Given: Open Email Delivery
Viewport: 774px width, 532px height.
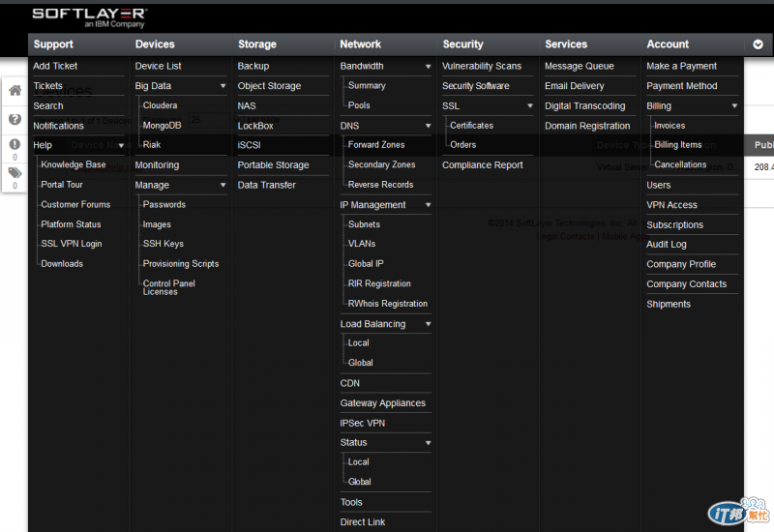Looking at the screenshot, I should pyautogui.click(x=574, y=86).
